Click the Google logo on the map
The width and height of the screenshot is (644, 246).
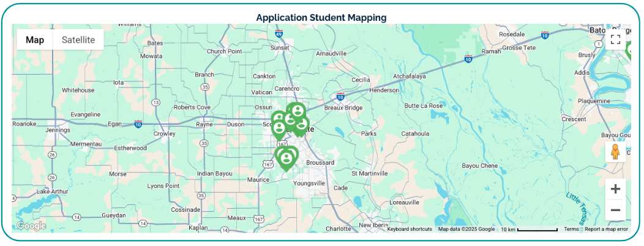pyautogui.click(x=31, y=226)
